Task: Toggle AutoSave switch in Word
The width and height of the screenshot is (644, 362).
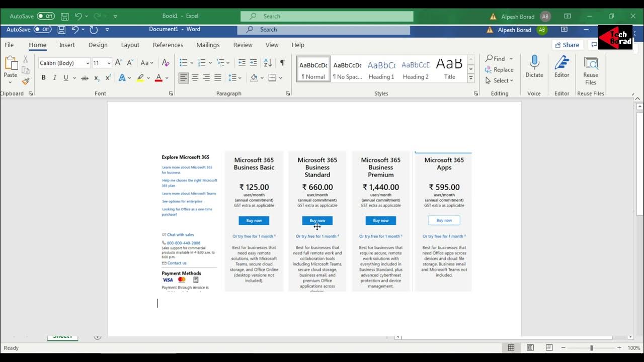Action: 43,30
